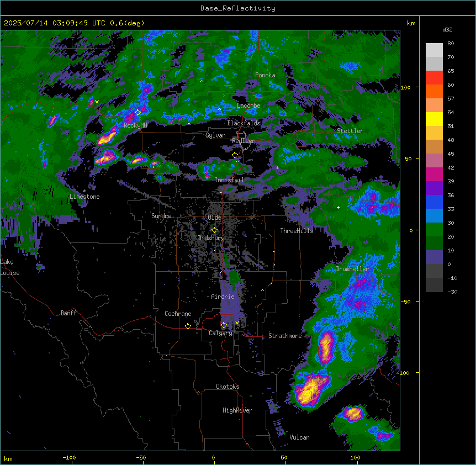Viewport: 476px width, 465px height.
Task: Click the Didsbury label
Action: point(211,238)
